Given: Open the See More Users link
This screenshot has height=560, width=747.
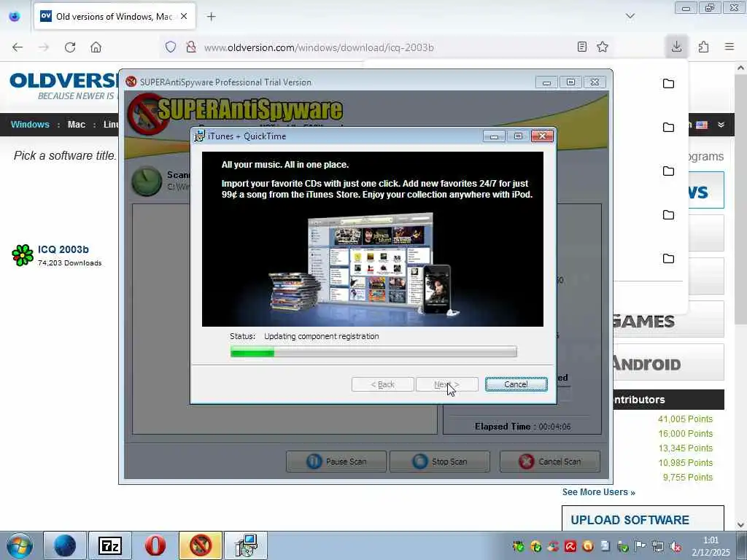Looking at the screenshot, I should [x=599, y=492].
